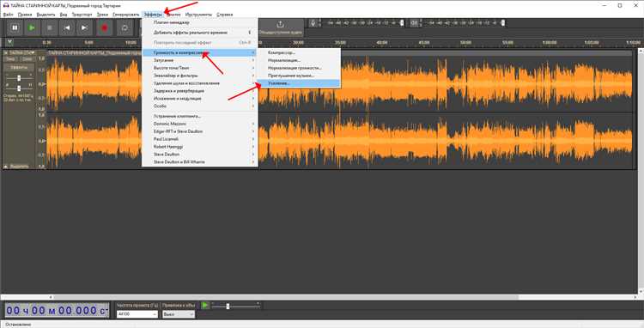
Task: Mute the audio track
Action: coord(10,59)
